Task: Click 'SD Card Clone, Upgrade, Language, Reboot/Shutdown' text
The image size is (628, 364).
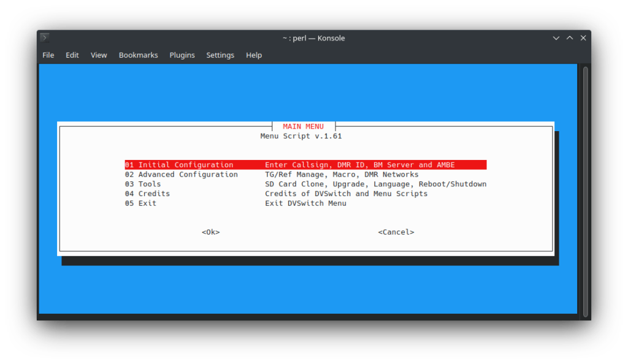Action: pyautogui.click(x=376, y=184)
